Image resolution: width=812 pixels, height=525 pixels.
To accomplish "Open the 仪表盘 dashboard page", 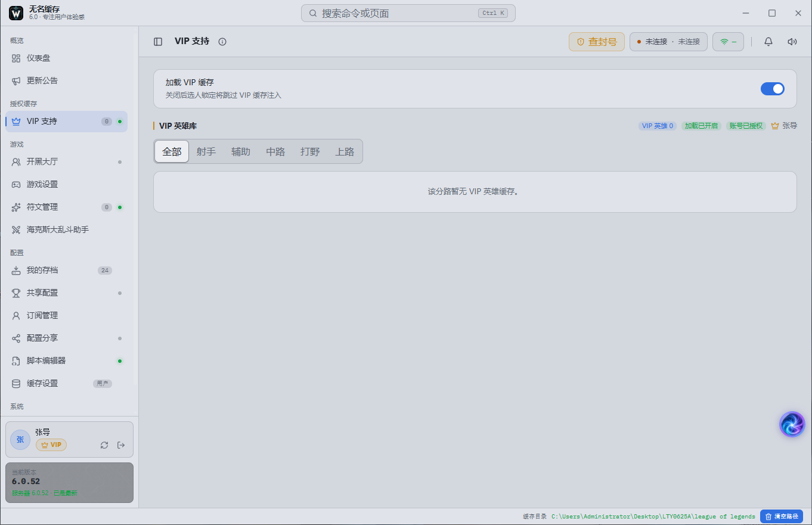I will pos(66,58).
